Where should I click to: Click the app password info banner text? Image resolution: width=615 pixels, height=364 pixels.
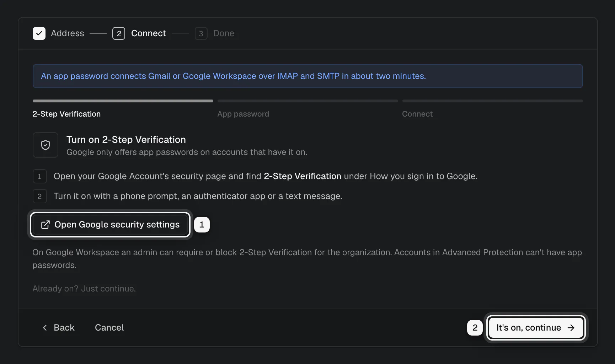(233, 76)
